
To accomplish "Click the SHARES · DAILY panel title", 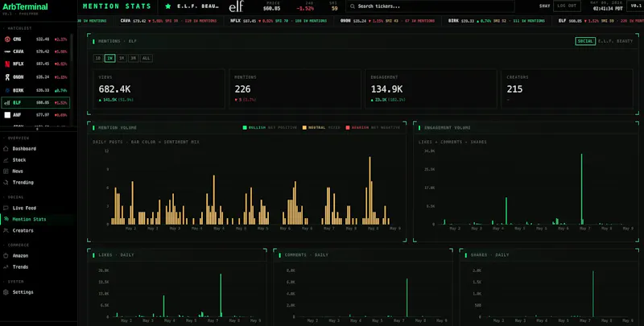I will point(490,255).
